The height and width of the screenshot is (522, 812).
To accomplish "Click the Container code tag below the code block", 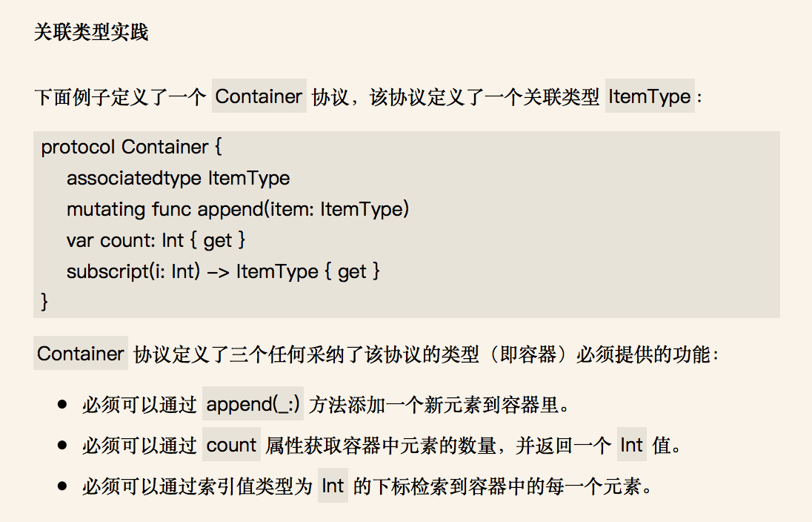I will (81, 353).
